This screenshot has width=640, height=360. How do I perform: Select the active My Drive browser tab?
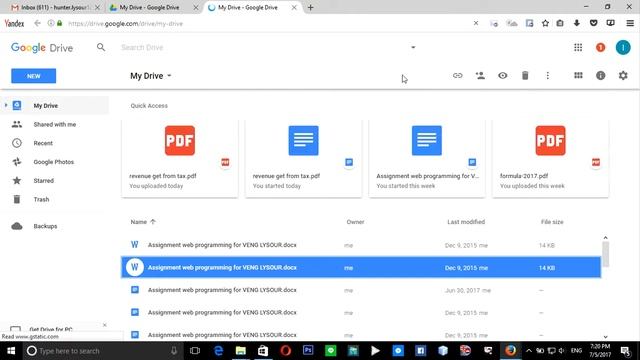(252, 7)
